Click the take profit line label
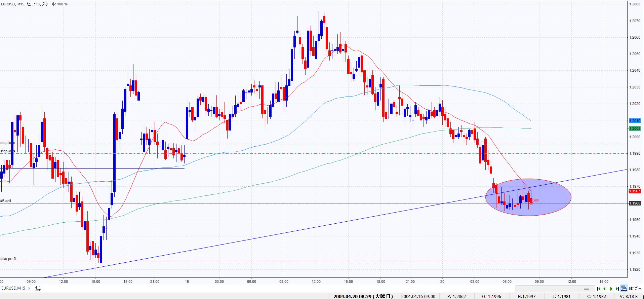The width and height of the screenshot is (644, 299). tap(9, 259)
